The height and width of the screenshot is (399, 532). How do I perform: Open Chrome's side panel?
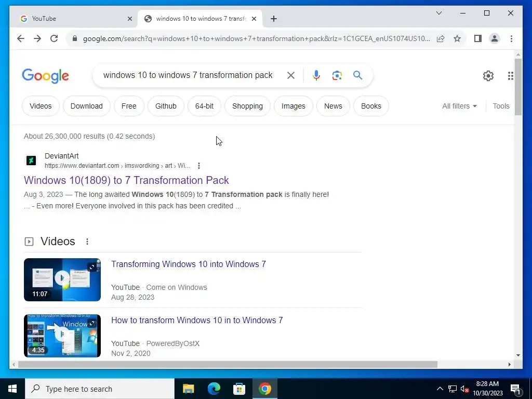[478, 38]
